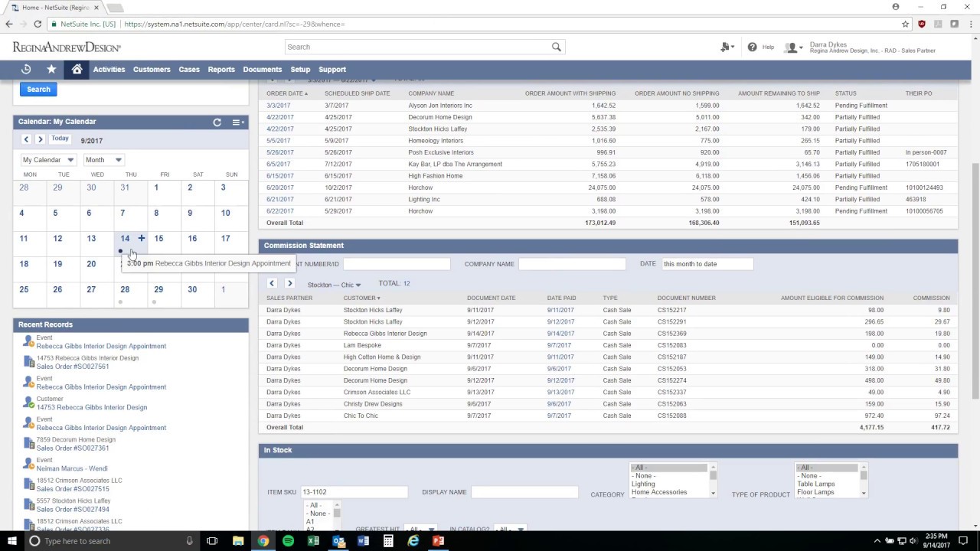Select Lighting in the Category list
The image size is (980, 551).
(x=643, y=484)
